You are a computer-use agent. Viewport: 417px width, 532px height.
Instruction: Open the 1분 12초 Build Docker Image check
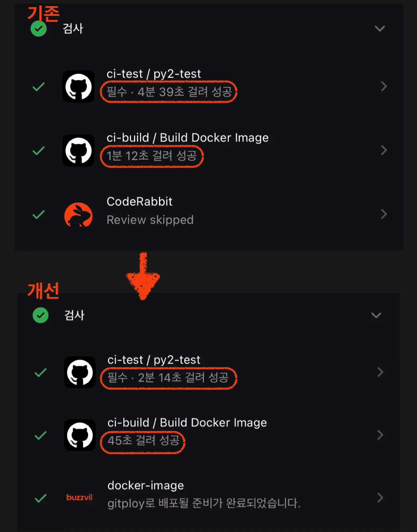coord(208,150)
